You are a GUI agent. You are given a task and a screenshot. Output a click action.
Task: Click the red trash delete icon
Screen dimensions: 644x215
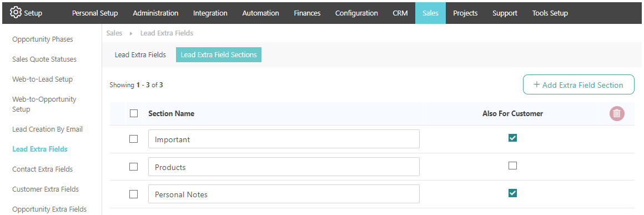click(617, 113)
